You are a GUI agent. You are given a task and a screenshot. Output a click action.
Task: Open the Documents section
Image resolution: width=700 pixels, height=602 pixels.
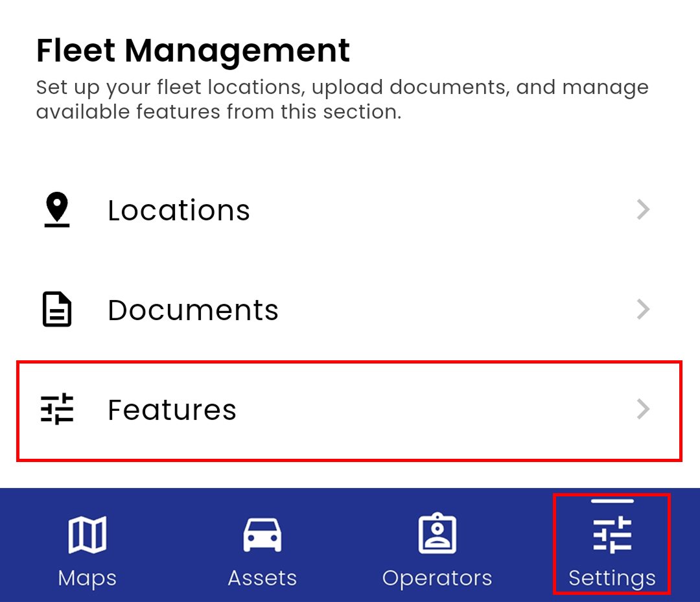click(x=193, y=309)
